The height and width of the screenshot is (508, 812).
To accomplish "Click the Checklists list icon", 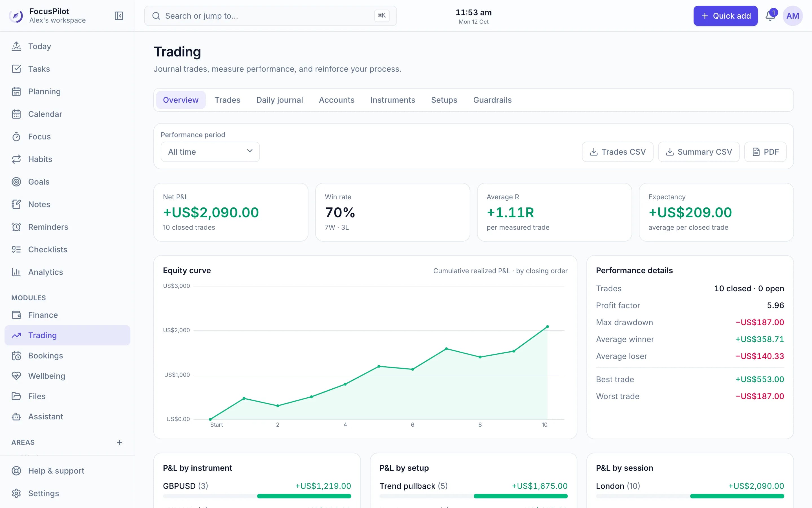I will click(16, 250).
